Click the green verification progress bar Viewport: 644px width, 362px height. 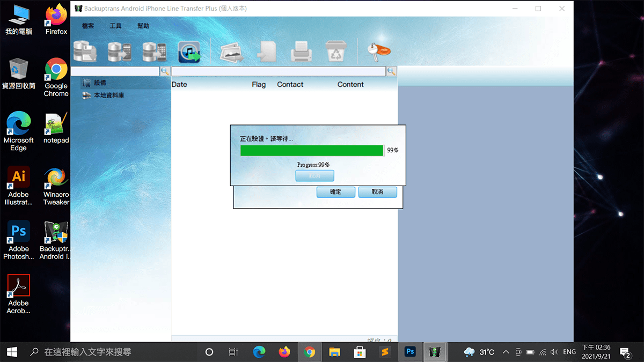click(312, 151)
